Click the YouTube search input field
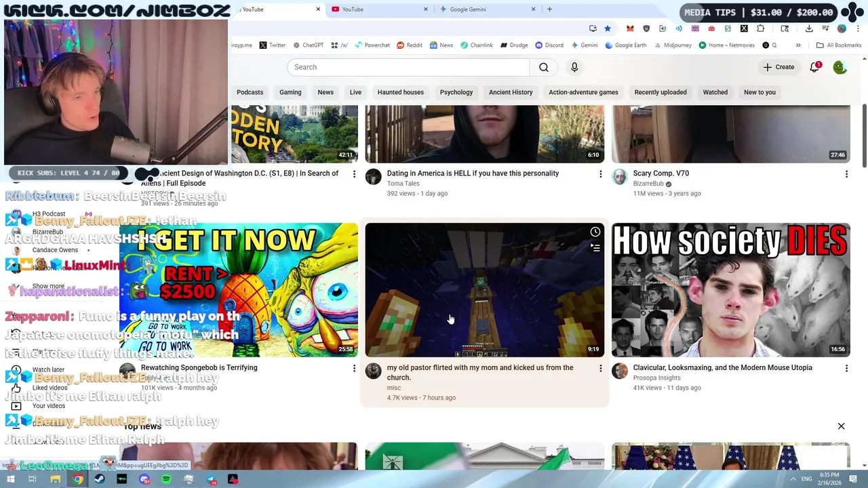868x488 pixels. pos(408,67)
